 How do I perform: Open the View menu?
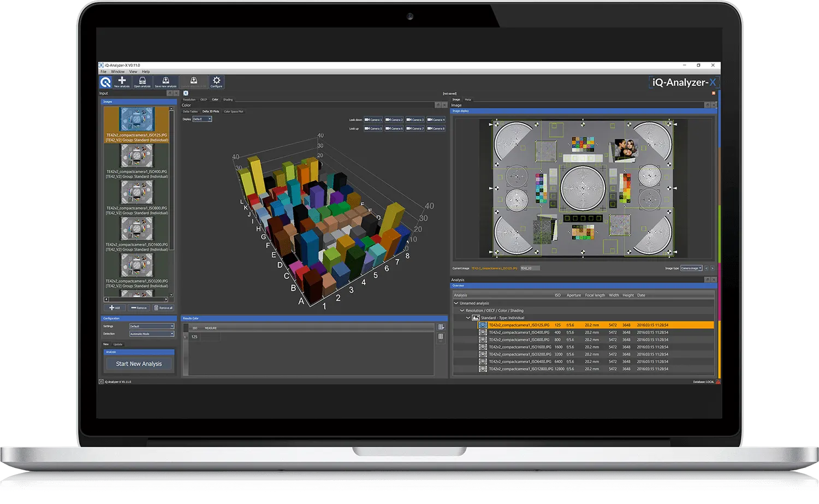click(x=133, y=72)
